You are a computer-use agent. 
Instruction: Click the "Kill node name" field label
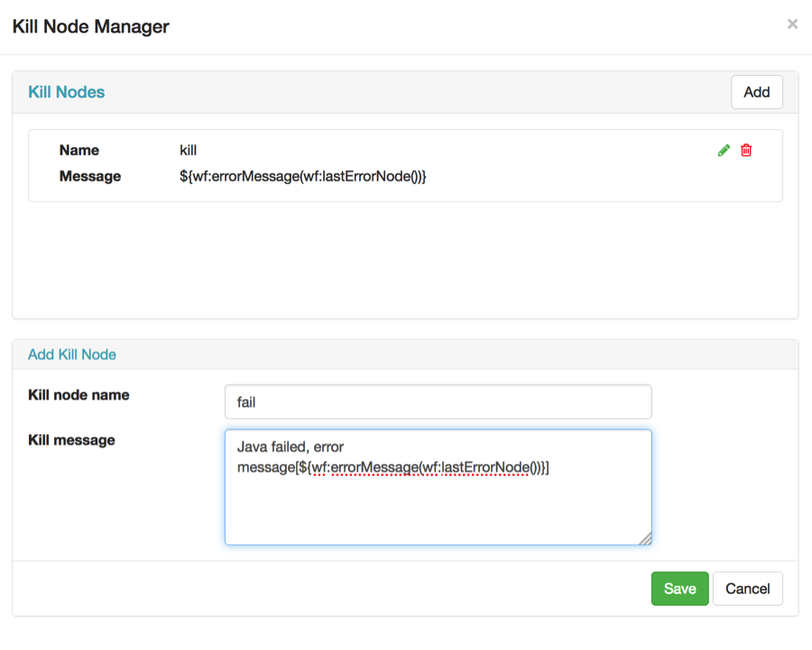click(78, 395)
